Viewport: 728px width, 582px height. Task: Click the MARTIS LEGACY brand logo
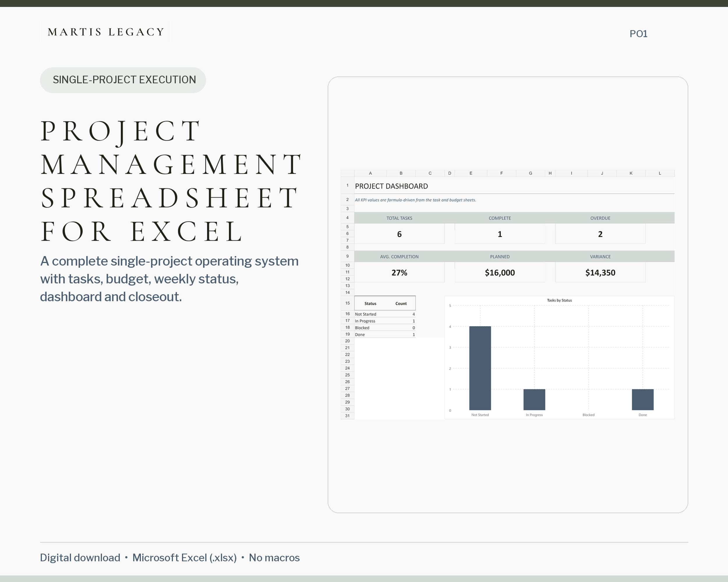click(x=106, y=32)
